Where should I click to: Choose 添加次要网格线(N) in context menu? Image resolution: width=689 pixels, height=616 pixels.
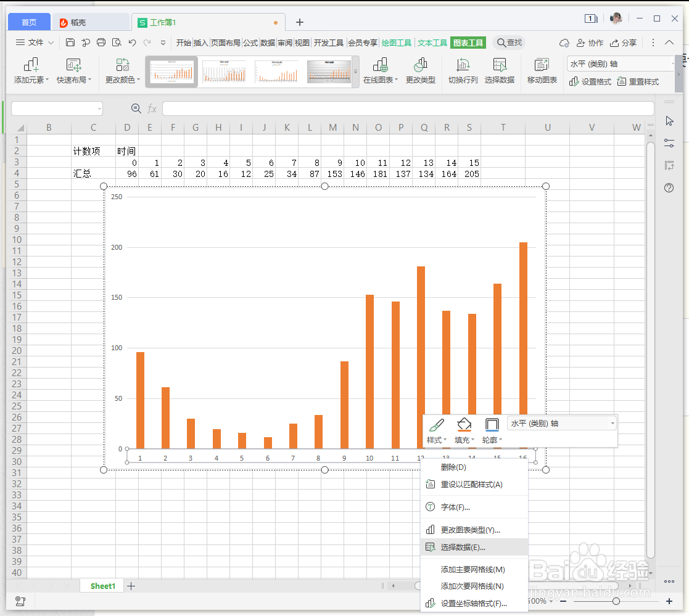474,586
